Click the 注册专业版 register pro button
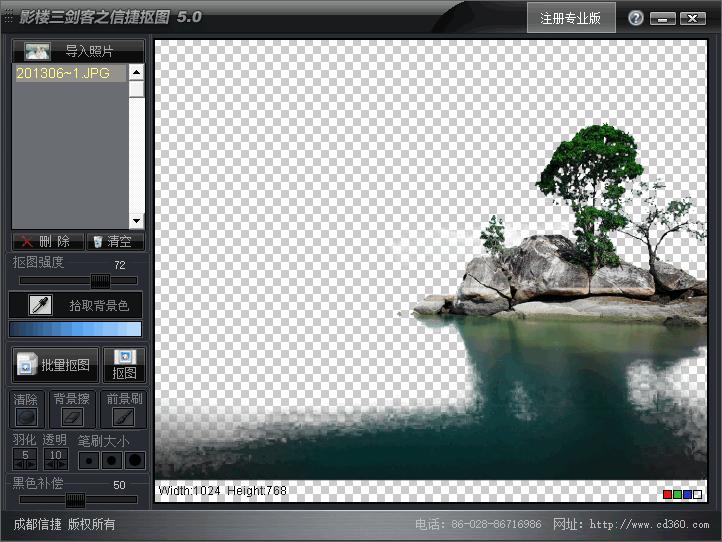Viewport: 722px width, 542px height. click(x=571, y=17)
